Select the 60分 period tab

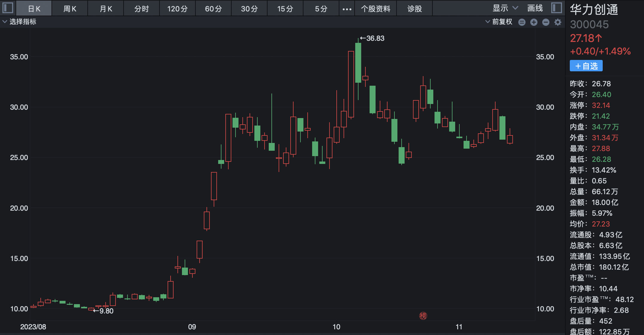click(213, 9)
